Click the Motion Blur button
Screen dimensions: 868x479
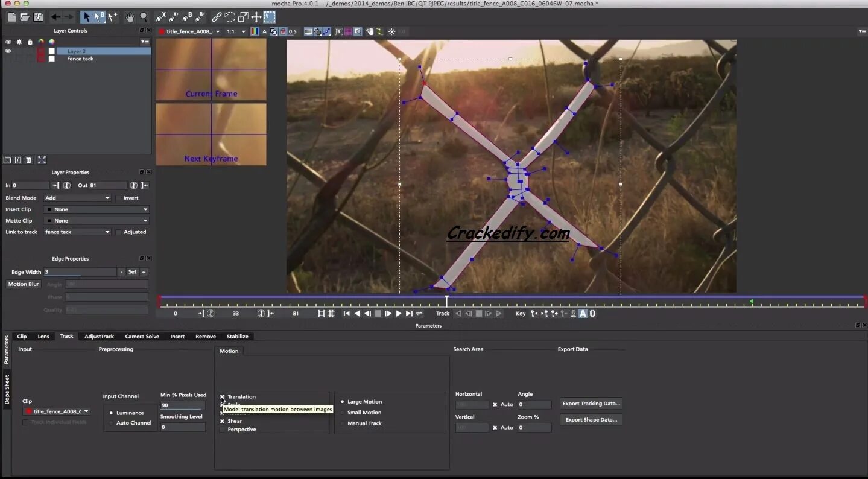coord(24,284)
